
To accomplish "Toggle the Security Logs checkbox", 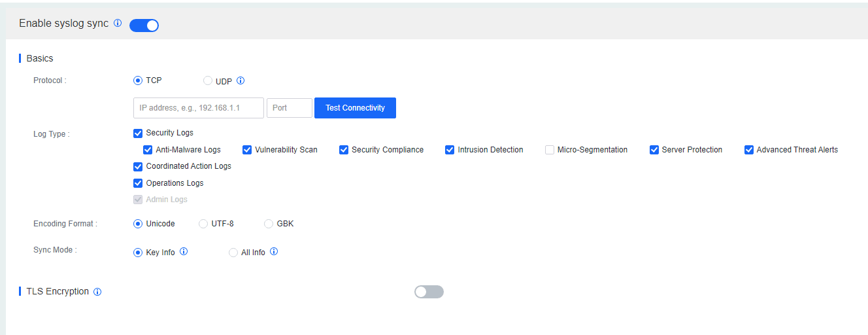I will (138, 133).
